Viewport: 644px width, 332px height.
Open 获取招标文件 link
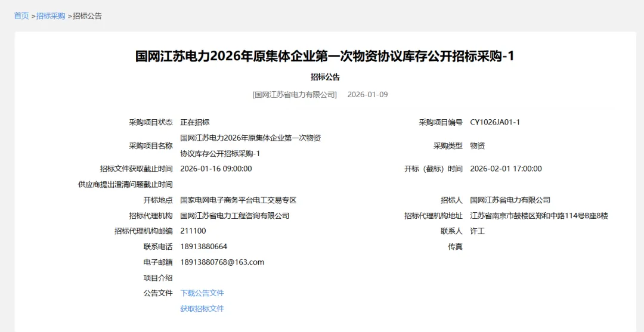pos(202,309)
